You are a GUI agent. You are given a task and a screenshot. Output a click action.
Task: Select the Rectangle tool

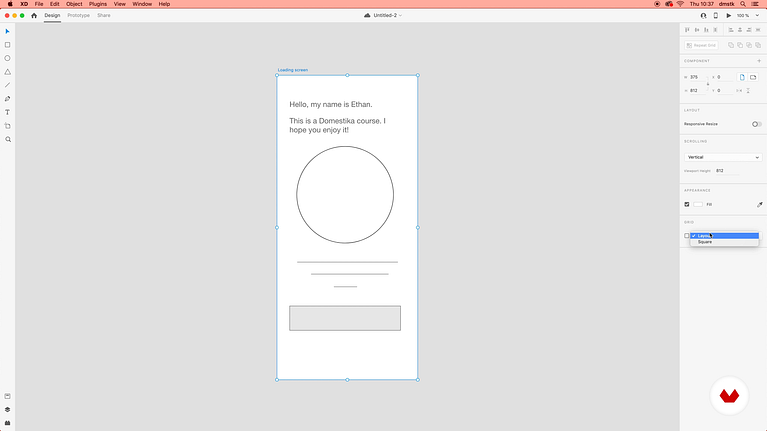[x=7, y=45]
